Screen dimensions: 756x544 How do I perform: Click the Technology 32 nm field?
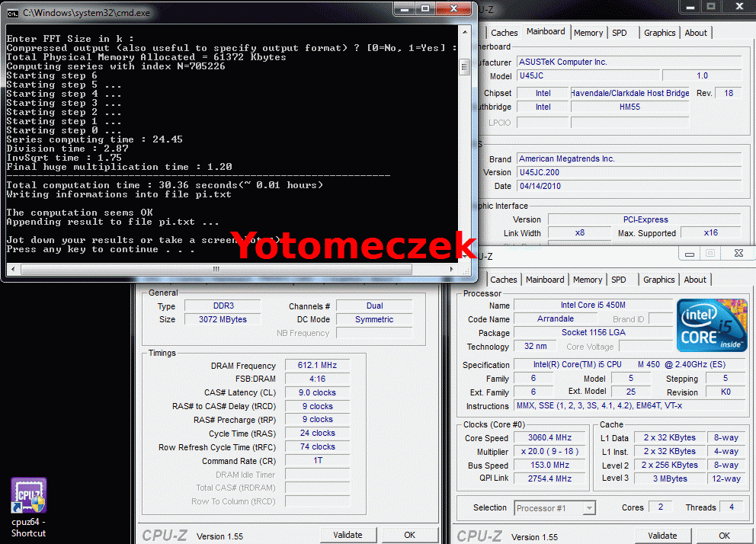click(x=535, y=347)
